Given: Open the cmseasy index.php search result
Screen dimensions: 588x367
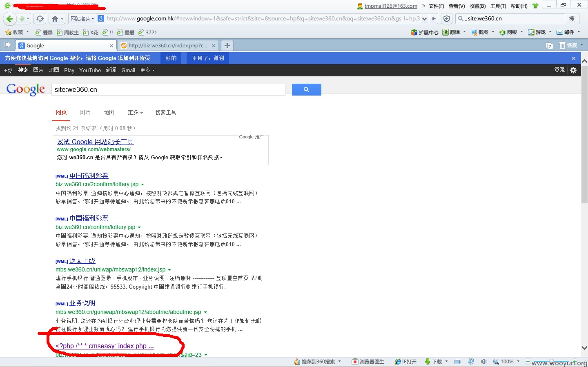Looking at the screenshot, I should [105, 346].
